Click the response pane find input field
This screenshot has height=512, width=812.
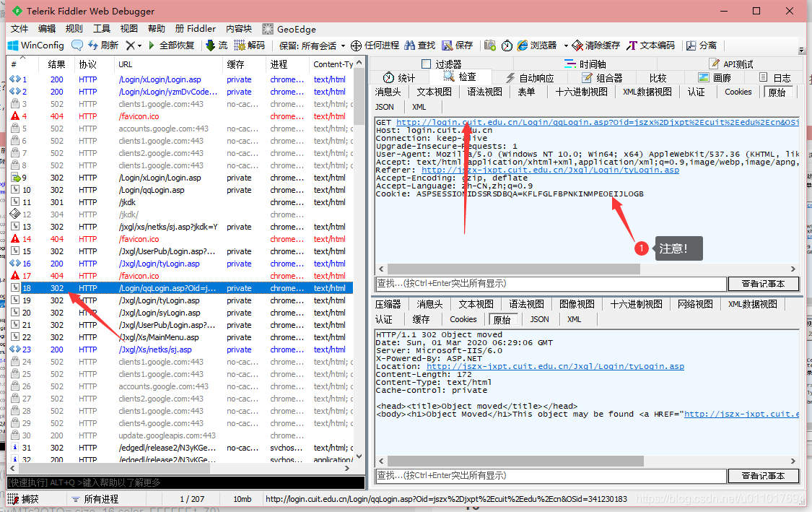tap(551, 476)
